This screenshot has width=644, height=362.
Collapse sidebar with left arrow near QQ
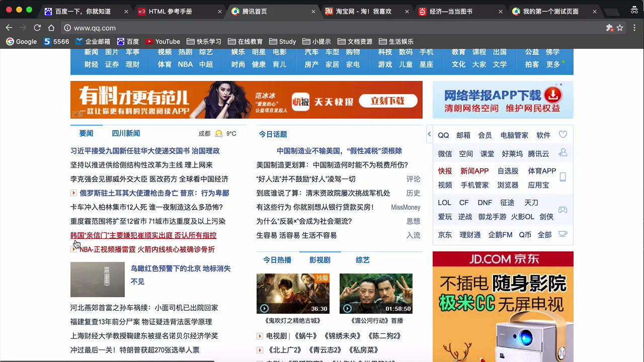(x=429, y=134)
